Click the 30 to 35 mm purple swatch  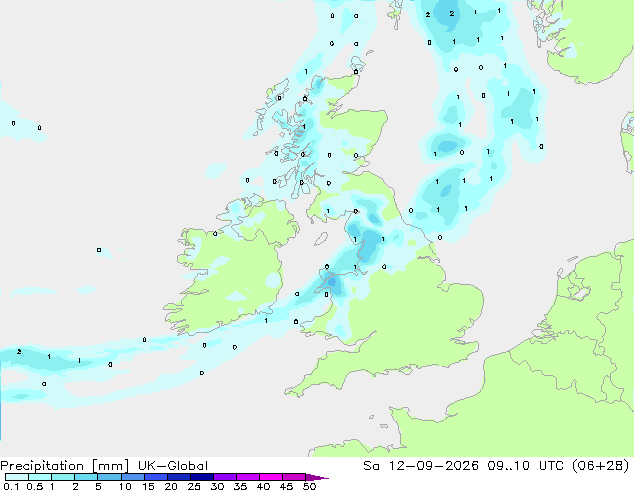click(225, 477)
